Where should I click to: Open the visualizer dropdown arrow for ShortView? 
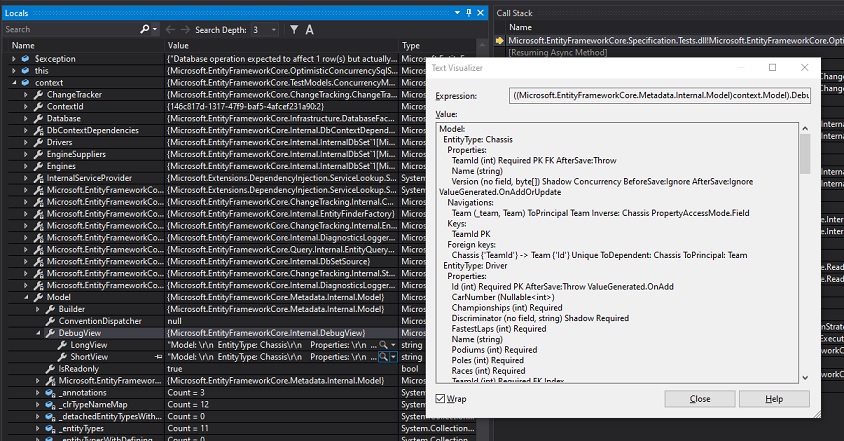click(393, 356)
